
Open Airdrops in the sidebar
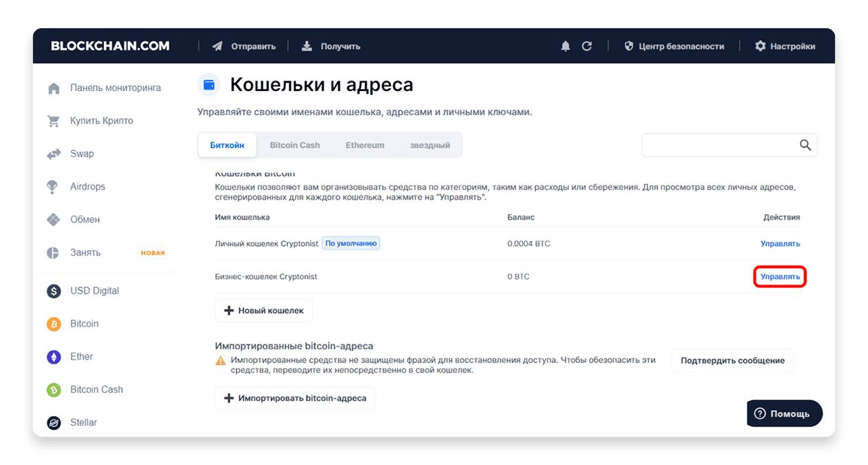[x=87, y=187]
